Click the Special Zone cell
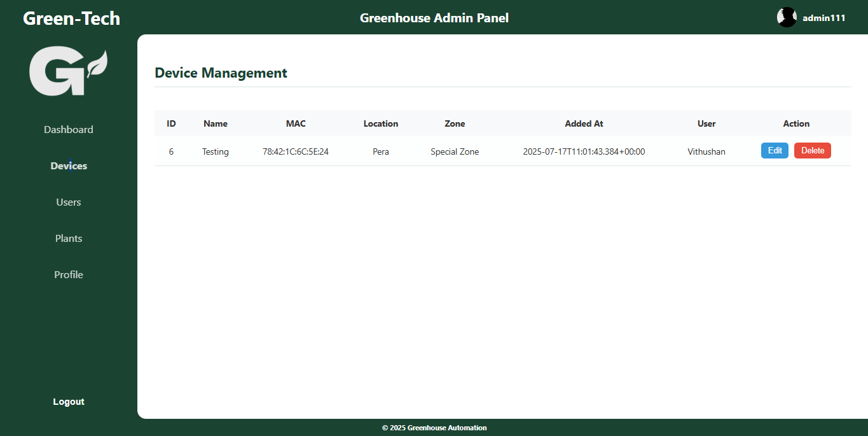Screen dimensions: 868x436 click(455, 151)
